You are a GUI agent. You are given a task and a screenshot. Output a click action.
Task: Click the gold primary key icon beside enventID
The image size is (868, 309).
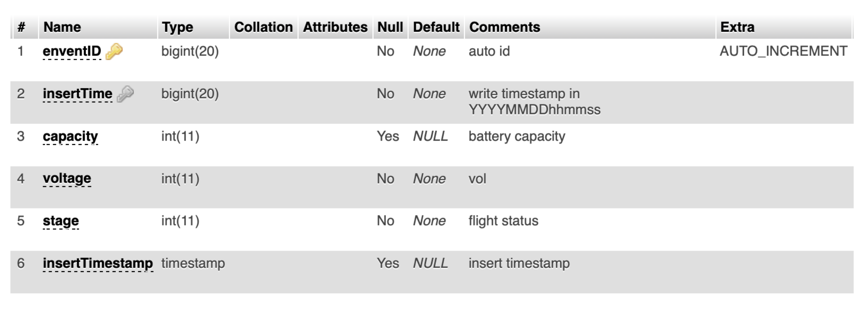[x=114, y=52]
